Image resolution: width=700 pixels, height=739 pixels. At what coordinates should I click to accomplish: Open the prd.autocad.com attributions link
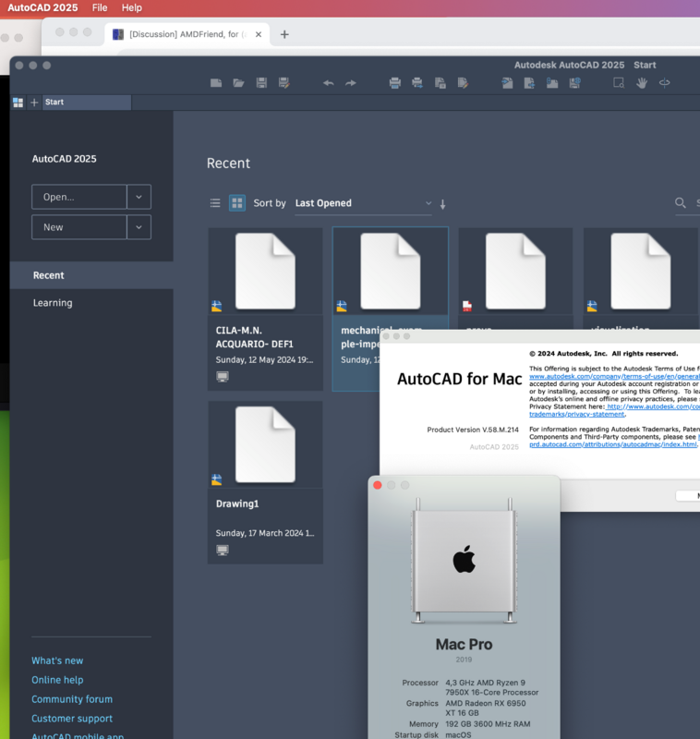613,444
